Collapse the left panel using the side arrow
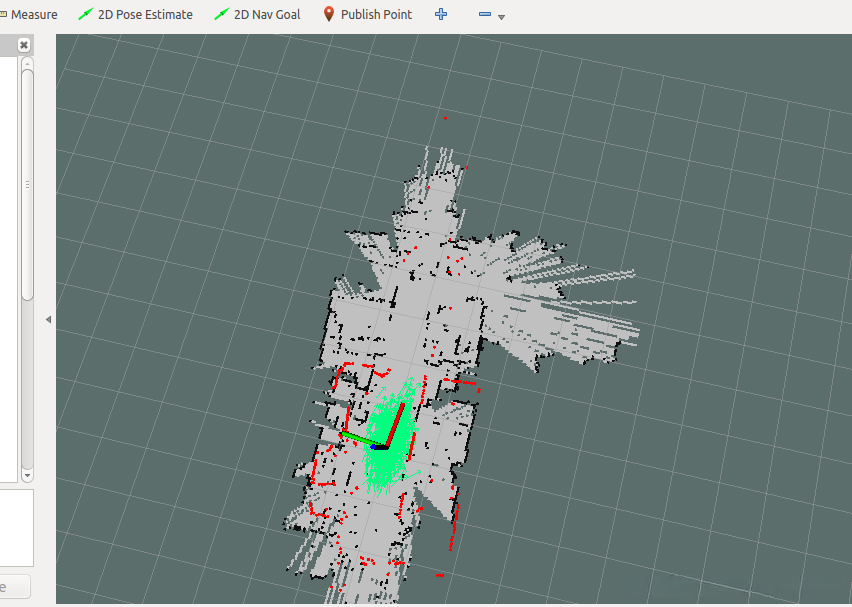The width and height of the screenshot is (852, 607). 48,319
